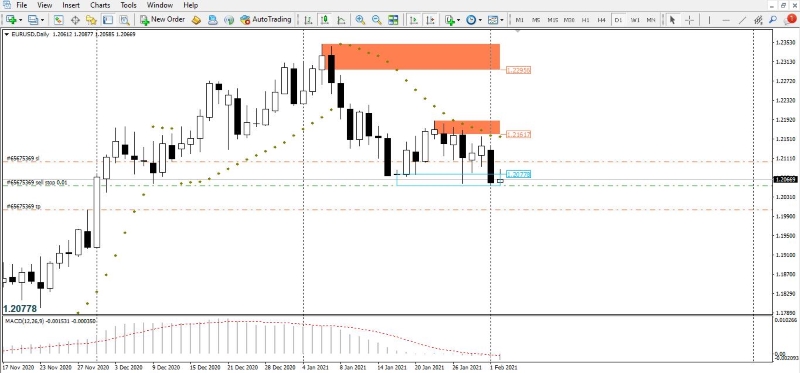Viewport: 800px width, 373px height.
Task: Zoom out of the chart
Action: 377,20
